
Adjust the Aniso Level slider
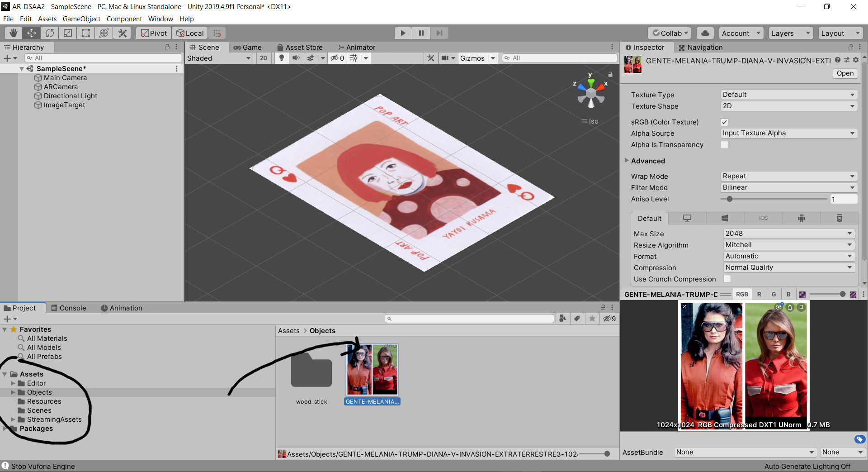click(x=730, y=199)
